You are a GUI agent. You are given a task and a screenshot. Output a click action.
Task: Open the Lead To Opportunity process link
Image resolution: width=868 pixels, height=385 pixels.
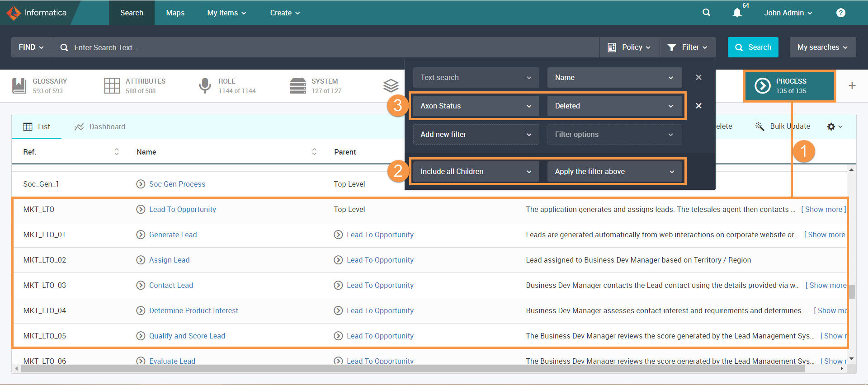[183, 209]
